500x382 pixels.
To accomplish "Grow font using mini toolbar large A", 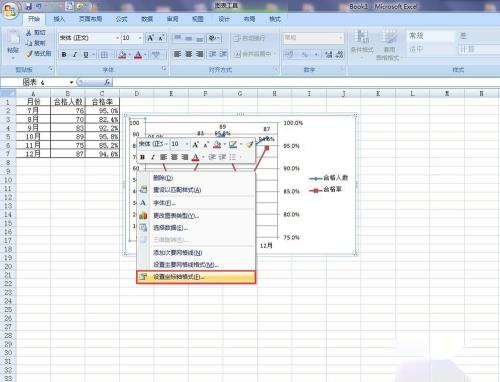I will tap(195, 144).
